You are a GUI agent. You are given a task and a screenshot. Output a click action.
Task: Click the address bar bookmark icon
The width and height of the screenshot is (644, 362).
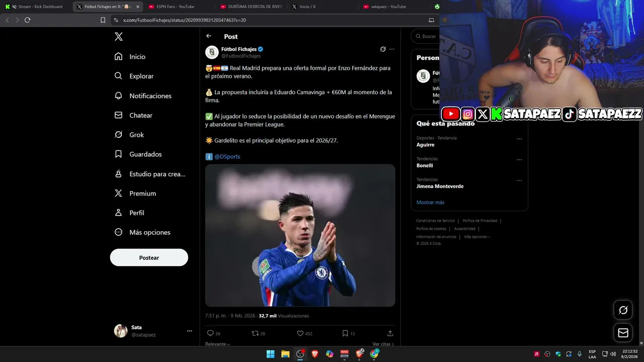tap(103, 20)
